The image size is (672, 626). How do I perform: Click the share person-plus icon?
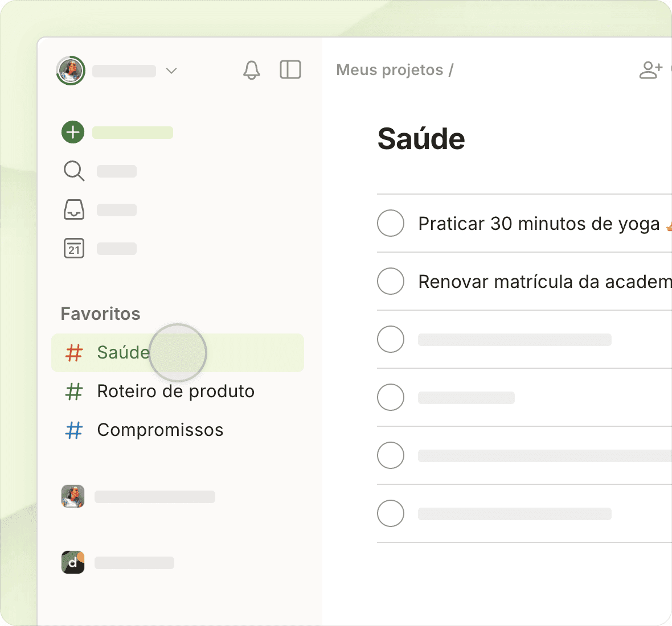pyautogui.click(x=650, y=70)
